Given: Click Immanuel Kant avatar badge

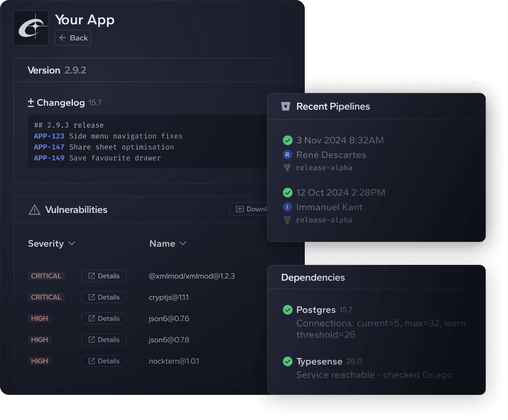Looking at the screenshot, I should [287, 207].
